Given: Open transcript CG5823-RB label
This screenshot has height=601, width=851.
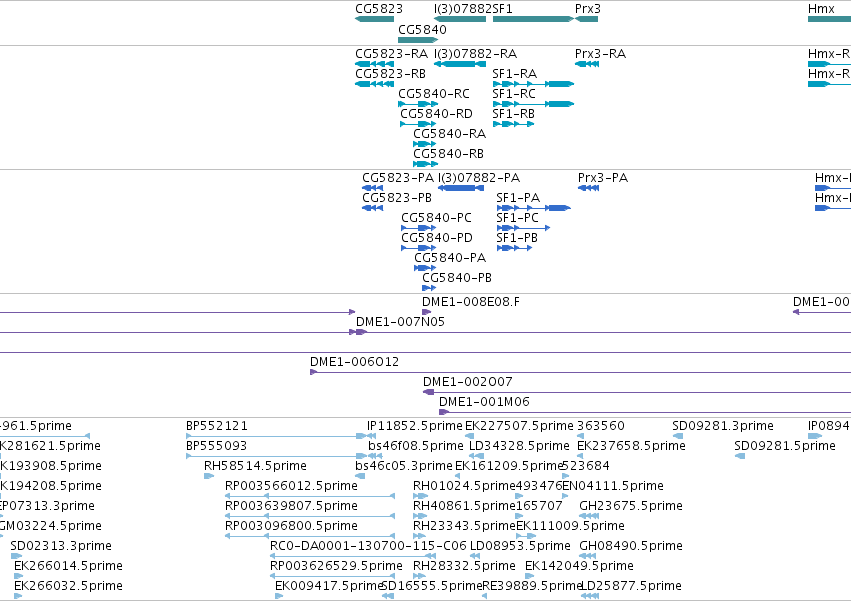Looking at the screenshot, I should click(390, 74).
